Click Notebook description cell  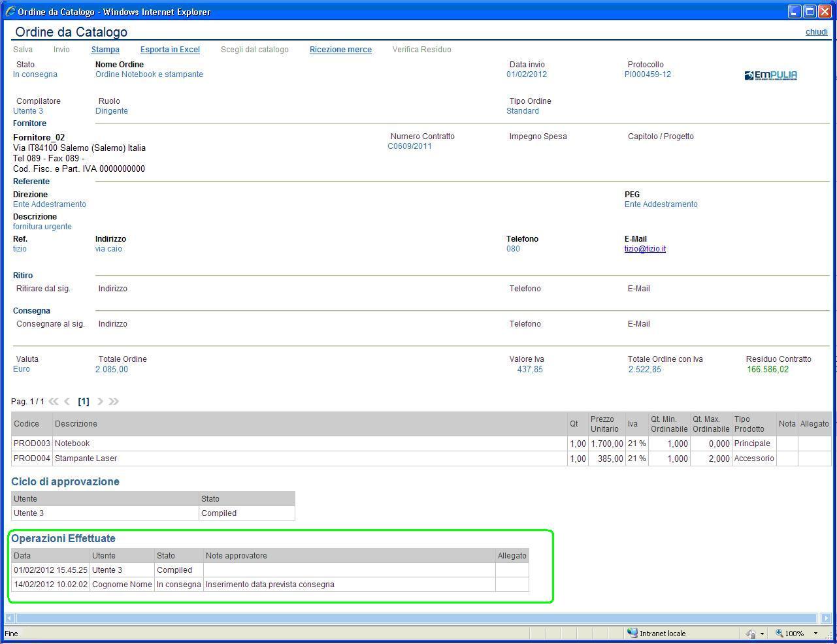[x=310, y=443]
